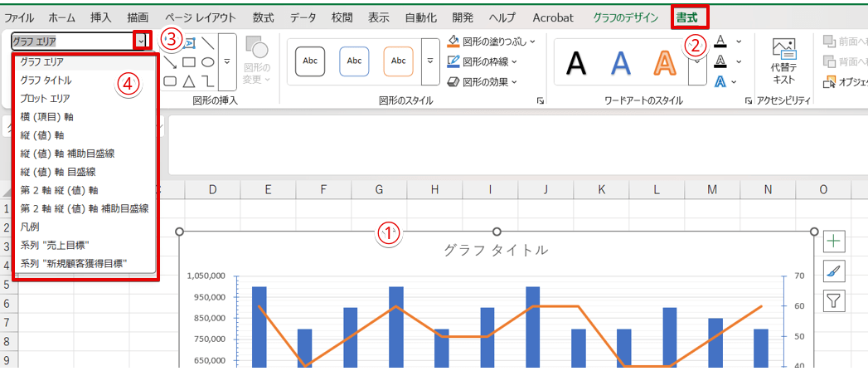Click the グラフ タイトル chart title text
868x371 pixels.
coord(496,250)
